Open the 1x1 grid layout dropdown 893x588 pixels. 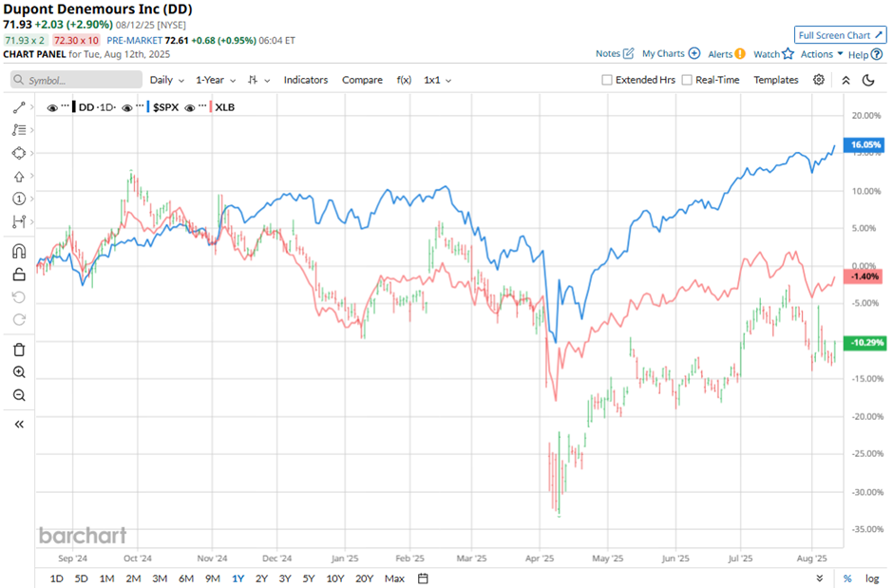point(437,80)
